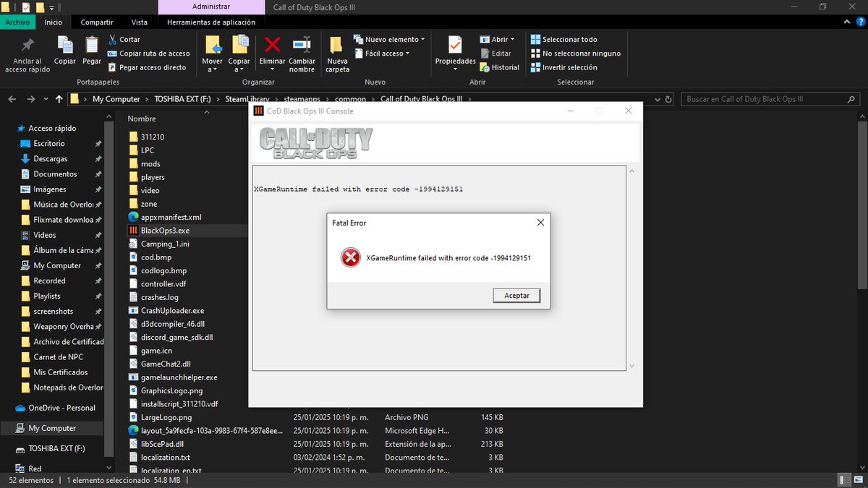Switch to the Compartir ribbon tab

tap(97, 22)
